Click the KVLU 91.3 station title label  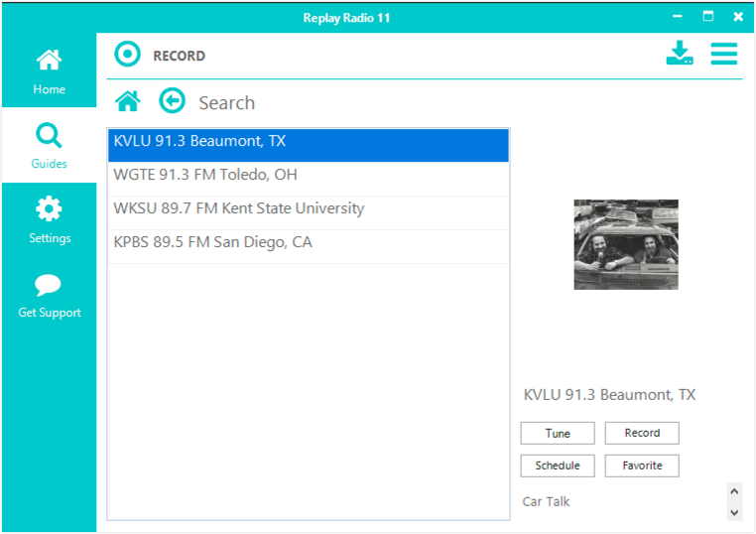tap(609, 395)
